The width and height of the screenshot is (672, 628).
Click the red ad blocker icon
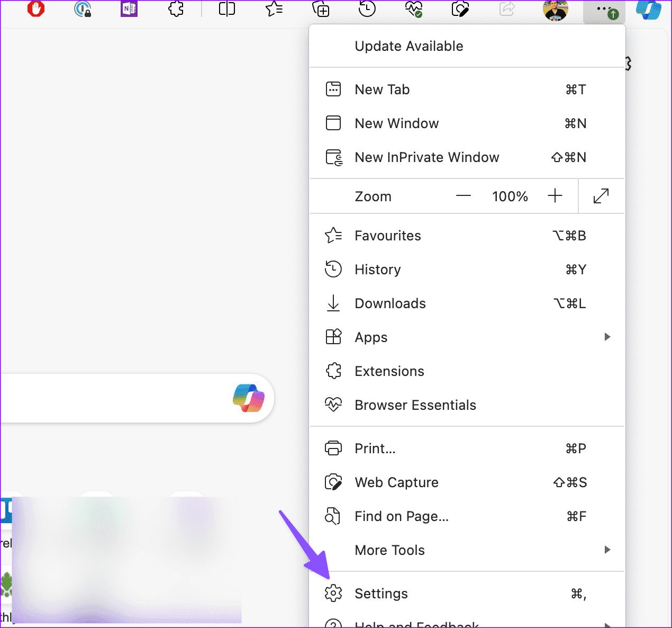pyautogui.click(x=36, y=8)
